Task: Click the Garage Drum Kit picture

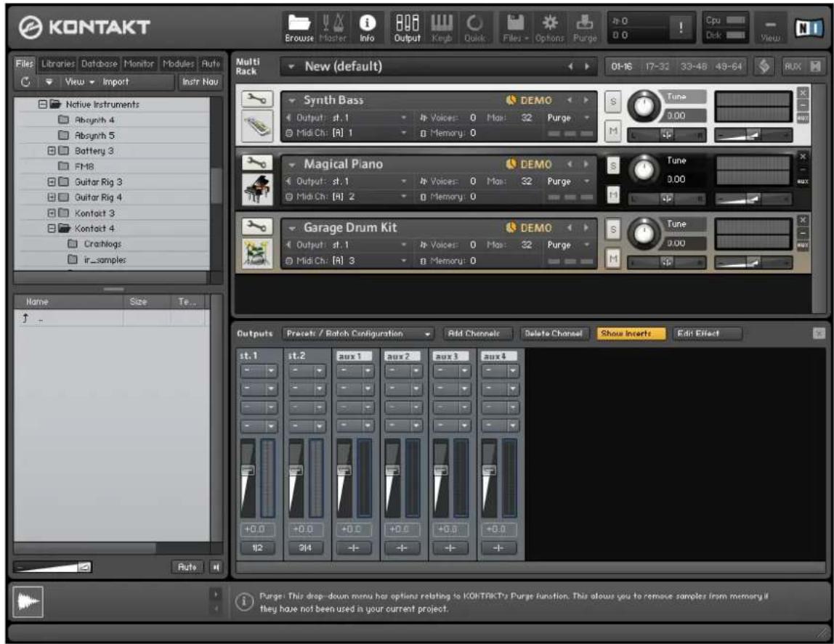Action: [x=257, y=253]
